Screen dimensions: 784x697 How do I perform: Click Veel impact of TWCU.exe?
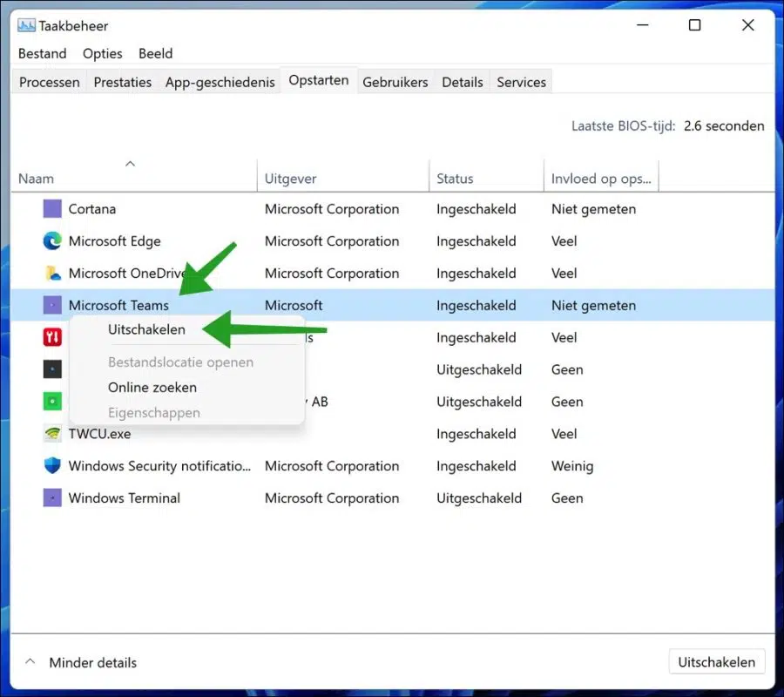click(564, 434)
